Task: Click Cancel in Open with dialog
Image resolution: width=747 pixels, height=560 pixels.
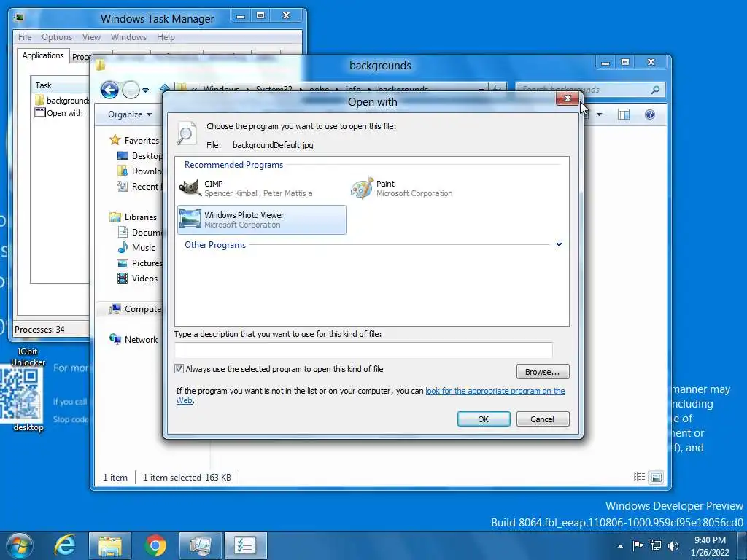Action: click(x=543, y=419)
